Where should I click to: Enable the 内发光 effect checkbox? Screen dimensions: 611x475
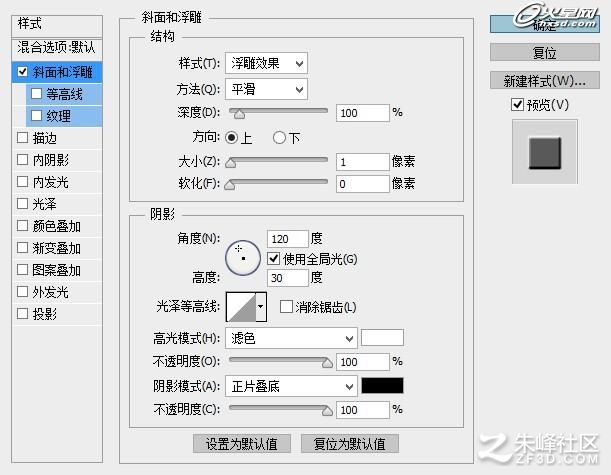[23, 181]
